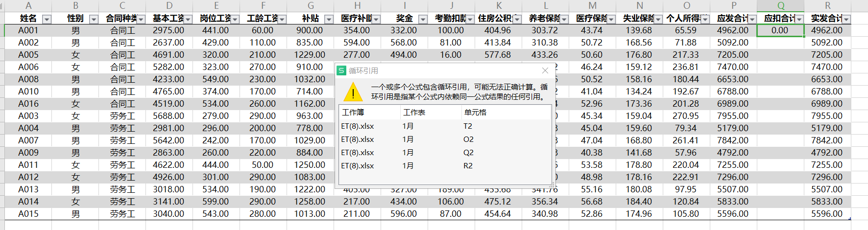The image size is (868, 230).
Task: Select the O2 row in circular reference list
Action: [468, 139]
